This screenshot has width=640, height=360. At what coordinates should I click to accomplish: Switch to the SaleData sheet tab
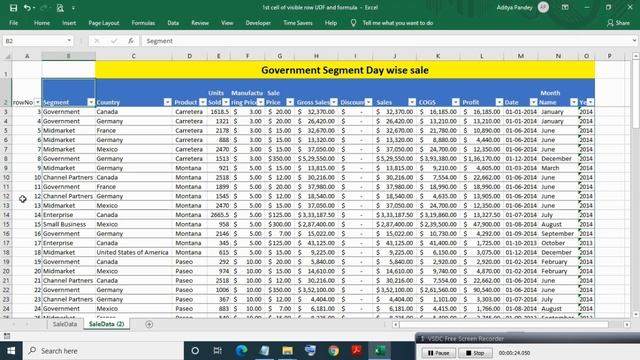tap(64, 324)
